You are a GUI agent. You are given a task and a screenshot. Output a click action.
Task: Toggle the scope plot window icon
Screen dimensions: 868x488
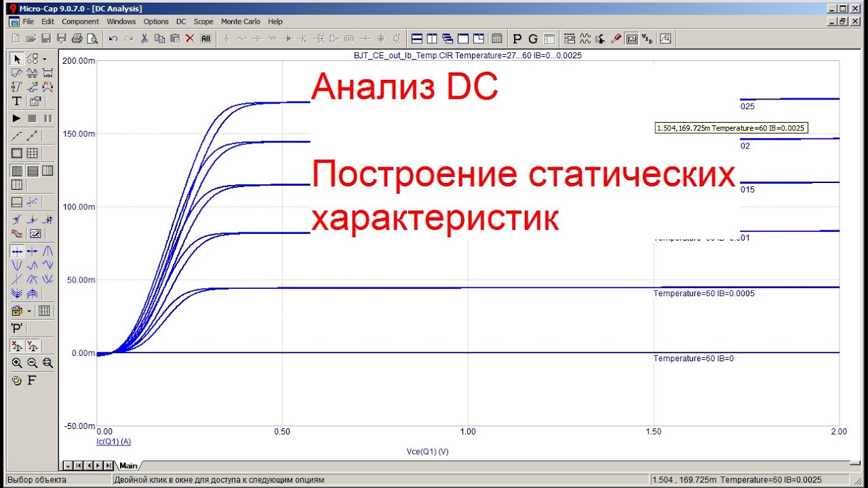pos(631,39)
